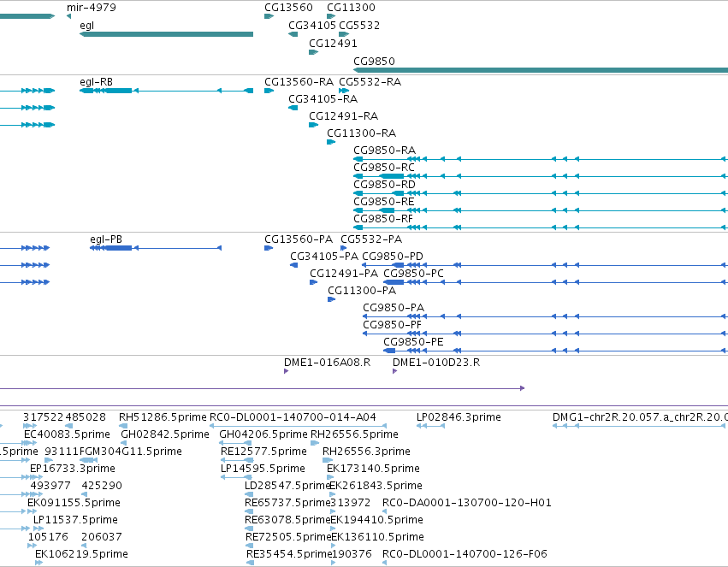This screenshot has height=567, width=728.
Task: Select the RH26556.5prime EST label
Action: (354, 435)
